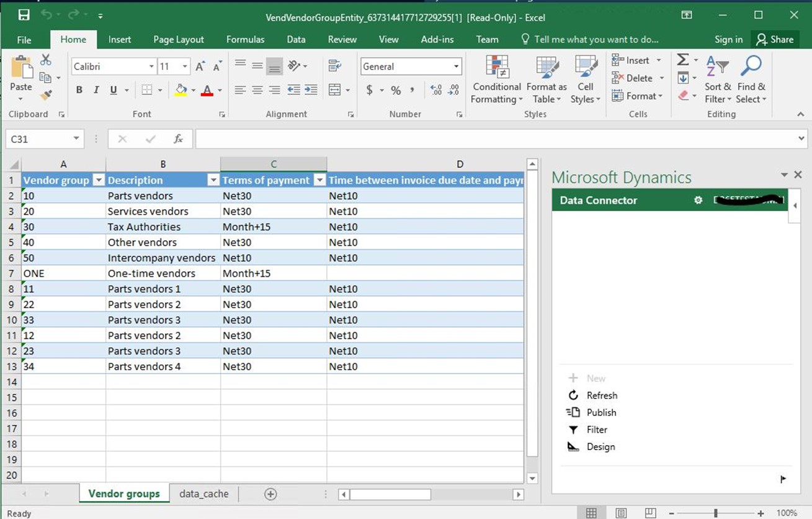The width and height of the screenshot is (812, 519).
Task: Increase decimal places
Action: pos(436,90)
